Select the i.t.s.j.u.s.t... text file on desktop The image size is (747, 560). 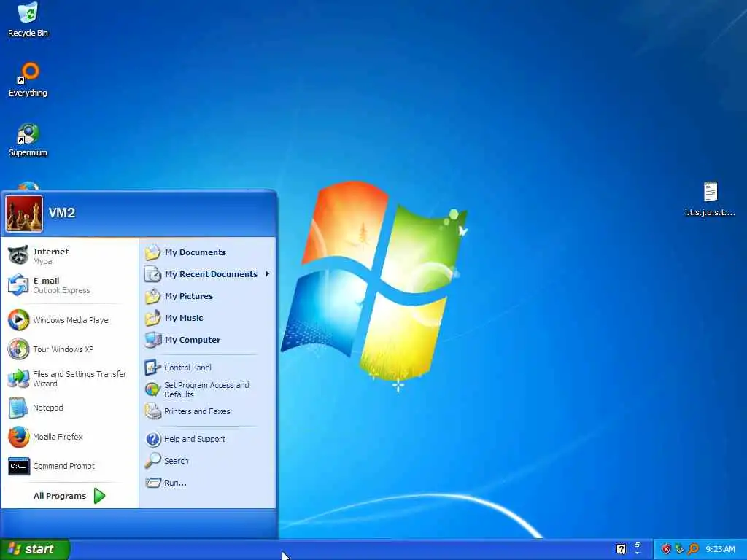click(x=710, y=199)
